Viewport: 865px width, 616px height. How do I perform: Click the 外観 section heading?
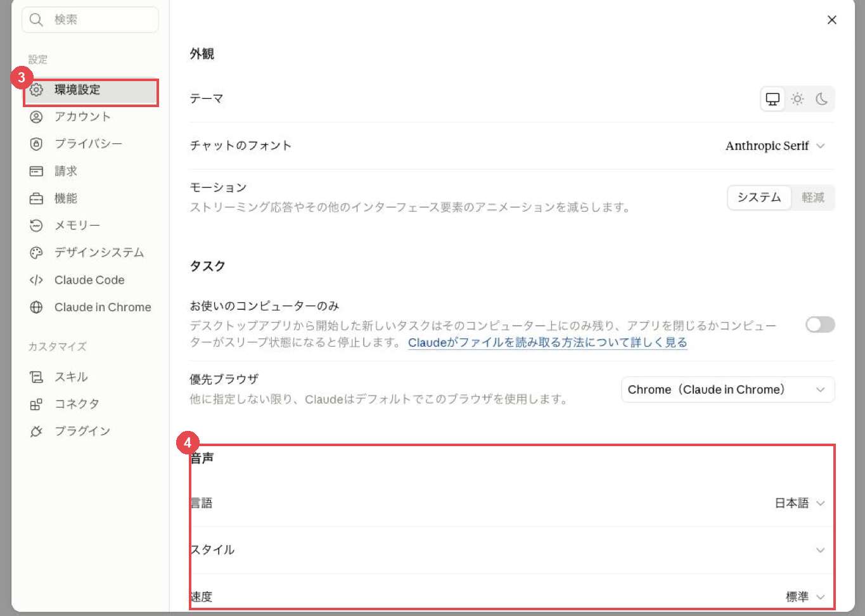pyautogui.click(x=202, y=55)
